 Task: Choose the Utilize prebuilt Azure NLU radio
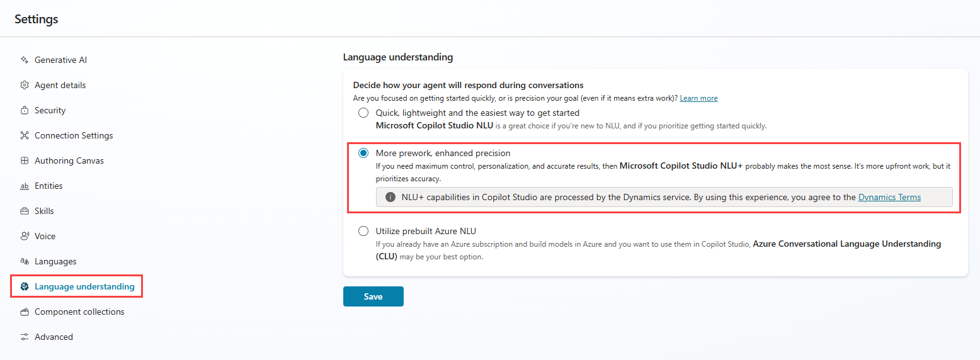coord(363,231)
